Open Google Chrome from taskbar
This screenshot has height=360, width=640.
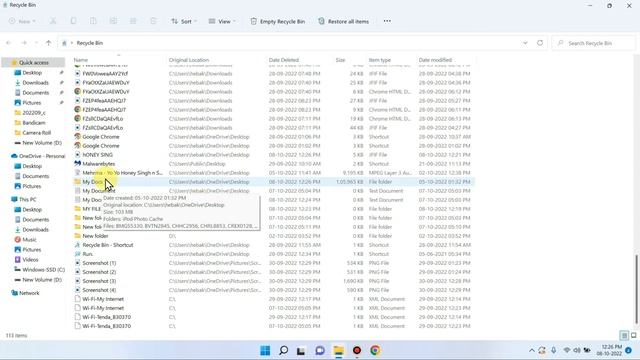pos(375,350)
